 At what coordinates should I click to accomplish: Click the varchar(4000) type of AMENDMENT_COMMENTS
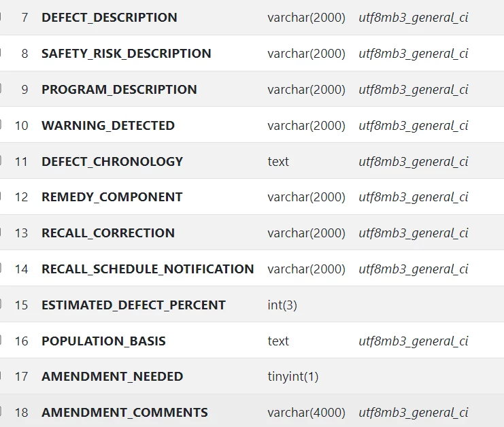(306, 412)
